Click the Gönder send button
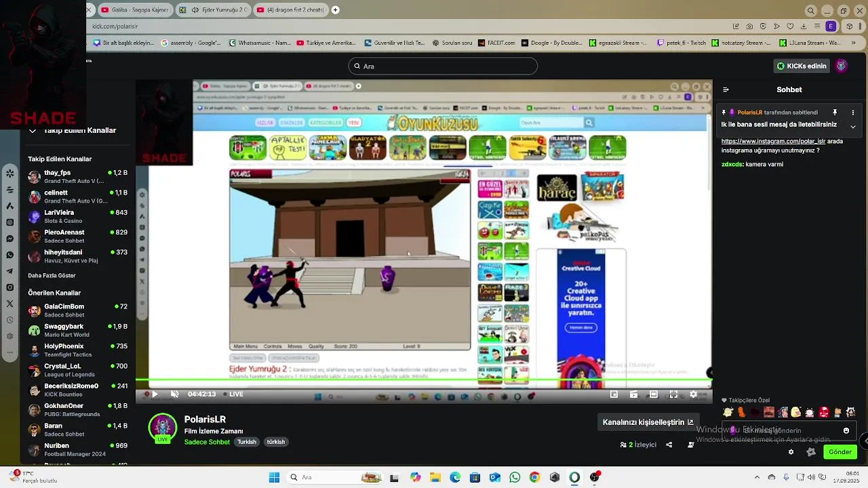 [x=840, y=452]
